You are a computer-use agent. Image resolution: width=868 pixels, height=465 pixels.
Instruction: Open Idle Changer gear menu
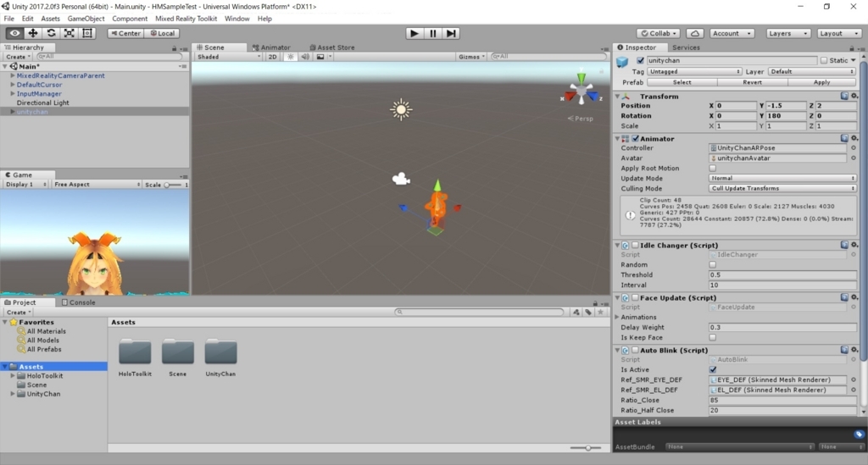[x=854, y=245]
